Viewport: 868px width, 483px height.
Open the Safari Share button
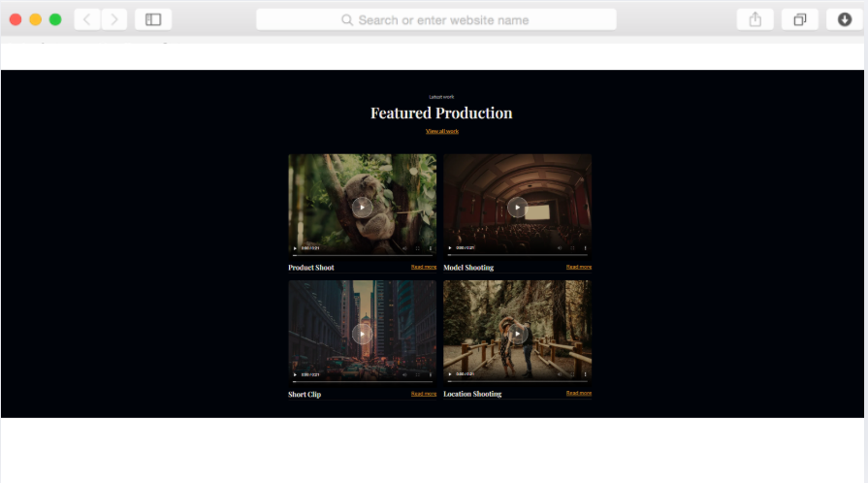click(x=755, y=19)
